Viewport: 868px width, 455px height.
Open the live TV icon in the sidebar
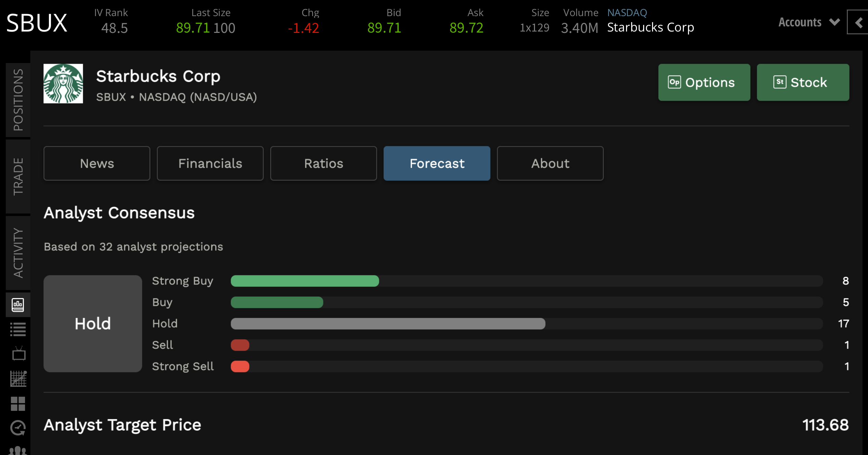tap(18, 354)
